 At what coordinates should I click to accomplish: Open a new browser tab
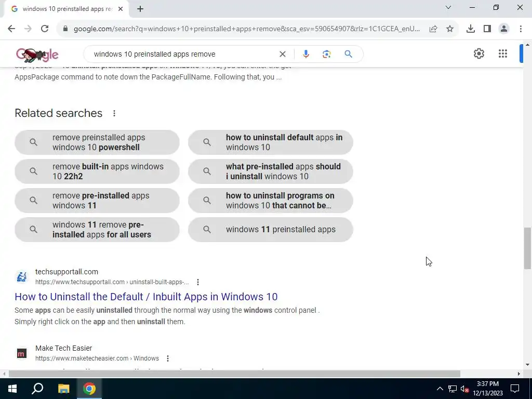(x=140, y=9)
